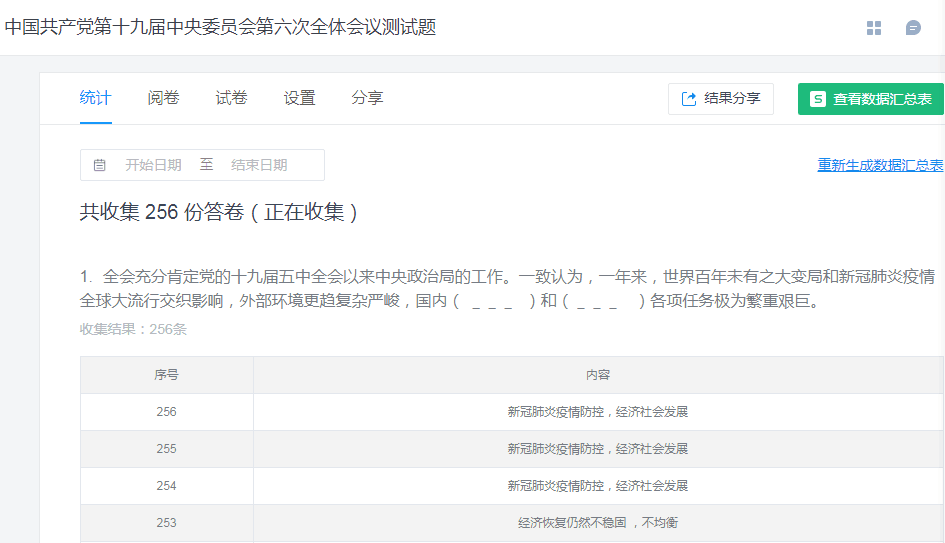Click the question 1 text
The image size is (945, 543).
tap(507, 289)
